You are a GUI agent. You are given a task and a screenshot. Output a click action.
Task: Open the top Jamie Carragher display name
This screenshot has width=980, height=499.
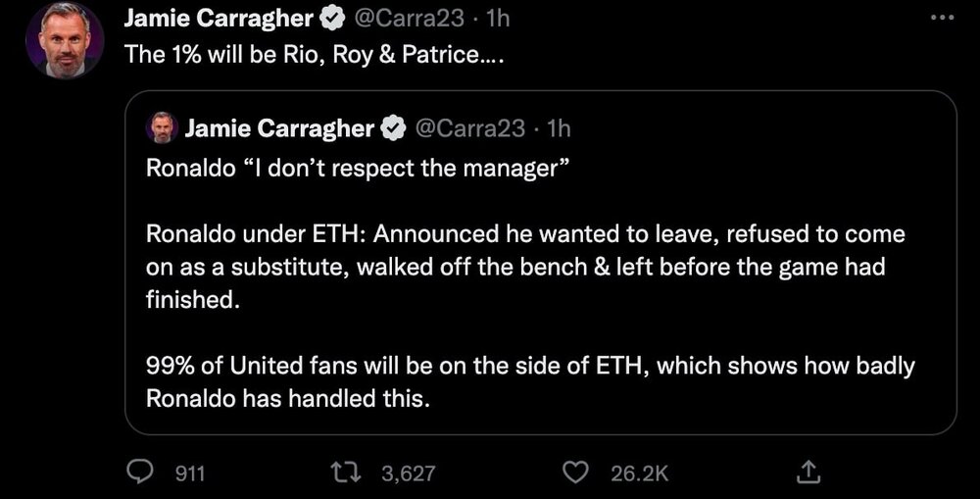click(218, 18)
